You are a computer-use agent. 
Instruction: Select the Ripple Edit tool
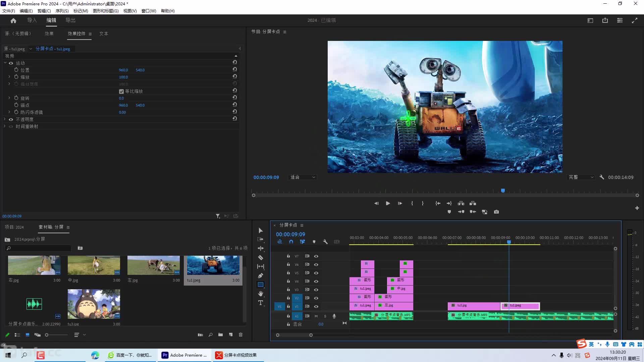point(261,248)
